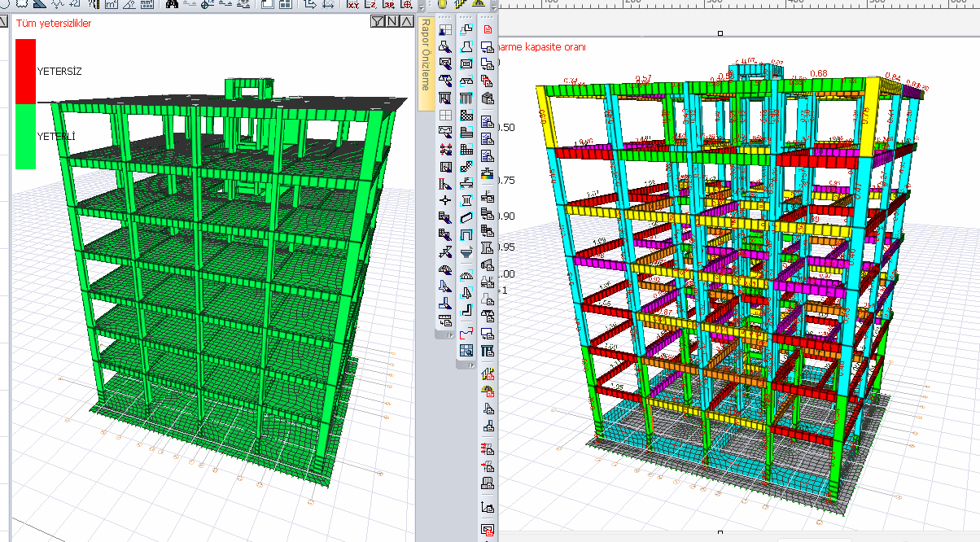Click the YETERSİZ legend label

pos(59,72)
